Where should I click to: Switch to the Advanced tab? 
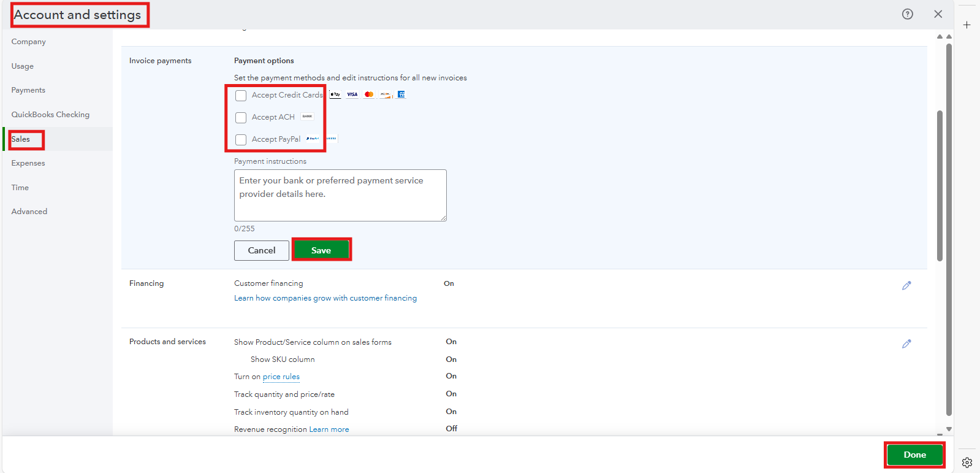[29, 212]
